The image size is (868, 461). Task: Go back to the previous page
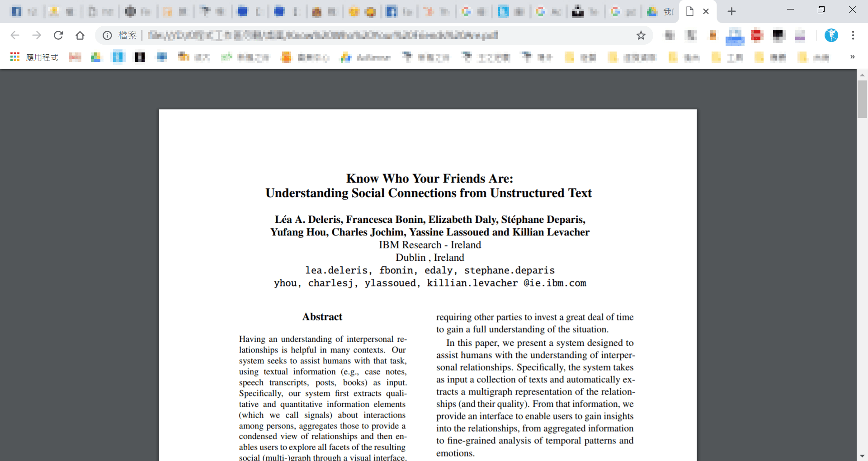tap(15, 35)
